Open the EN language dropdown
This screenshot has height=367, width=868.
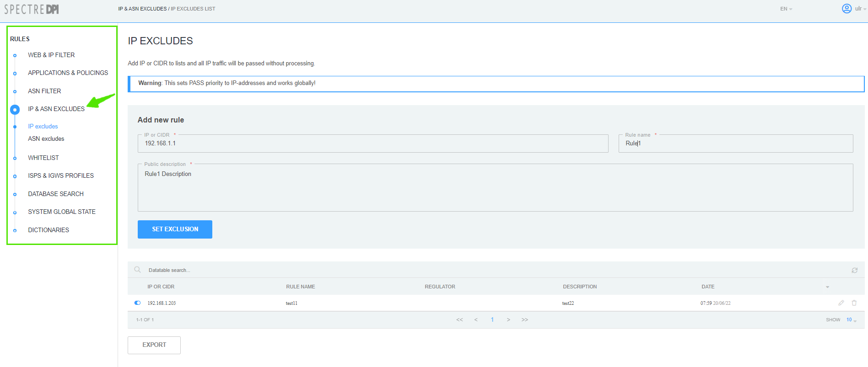click(786, 9)
